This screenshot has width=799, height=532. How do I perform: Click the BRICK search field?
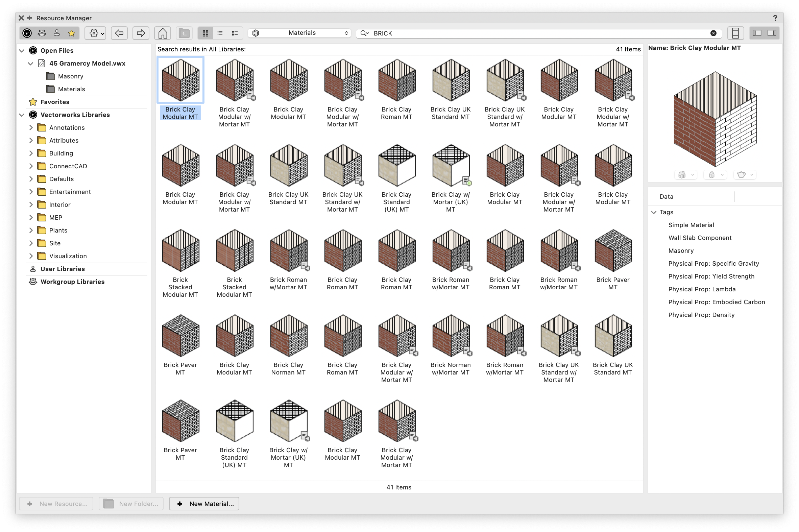point(536,33)
